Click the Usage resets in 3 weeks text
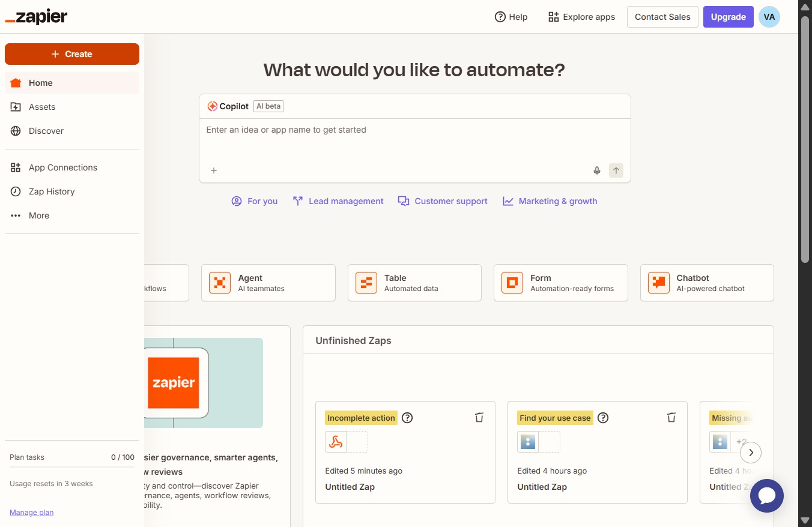The height and width of the screenshot is (527, 812). click(51, 484)
